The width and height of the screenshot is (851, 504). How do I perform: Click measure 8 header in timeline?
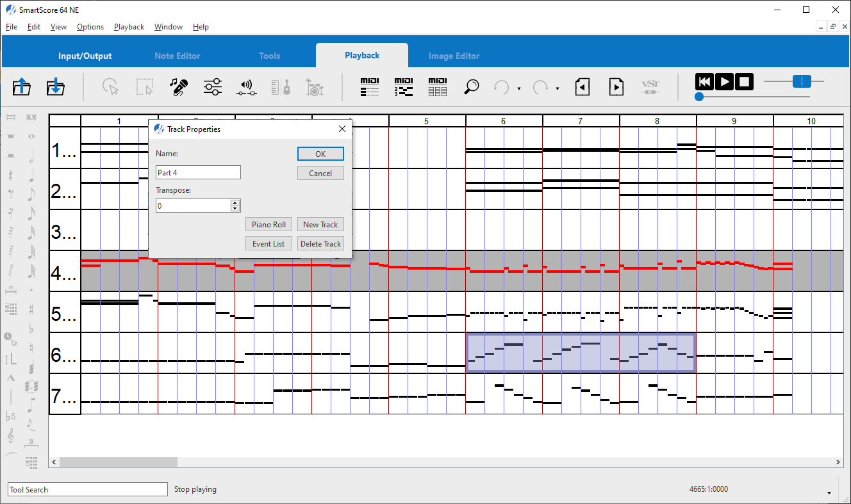(657, 121)
